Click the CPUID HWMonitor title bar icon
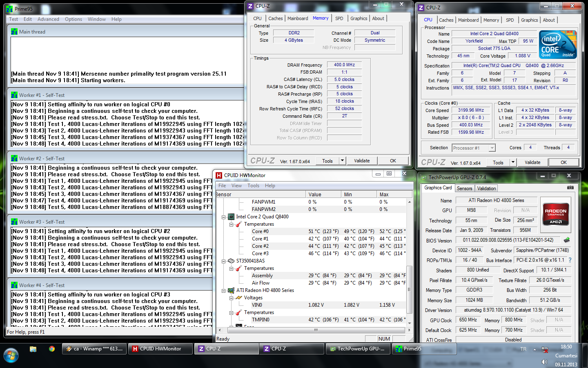The image size is (588, 368). (x=219, y=175)
